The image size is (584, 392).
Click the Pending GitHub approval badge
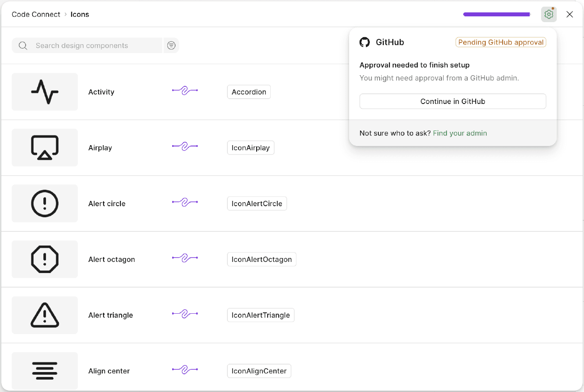(500, 42)
